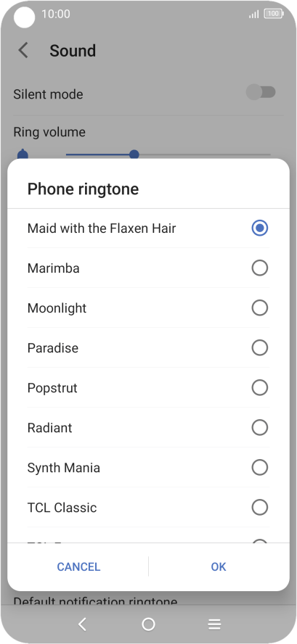Open recent apps from the navigation menu icon
Image resolution: width=297 pixels, height=644 pixels.
(x=214, y=624)
